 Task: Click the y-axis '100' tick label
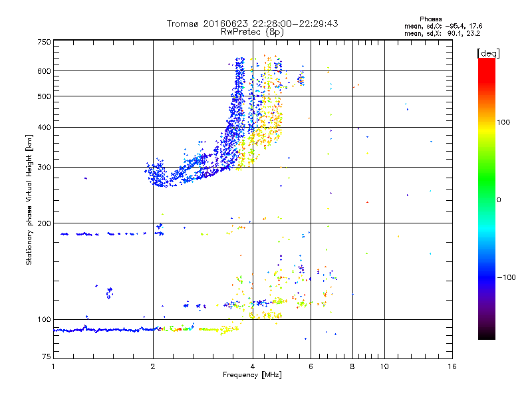click(x=44, y=319)
